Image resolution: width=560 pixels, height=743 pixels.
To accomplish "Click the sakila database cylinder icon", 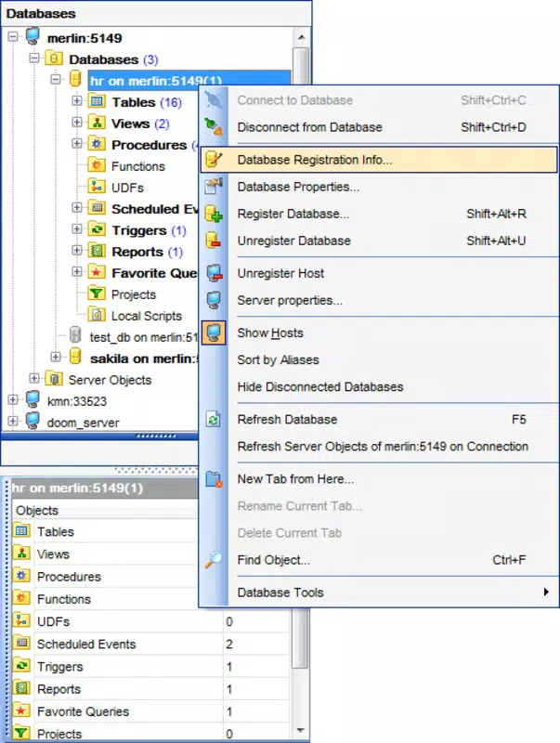I will pos(75,357).
